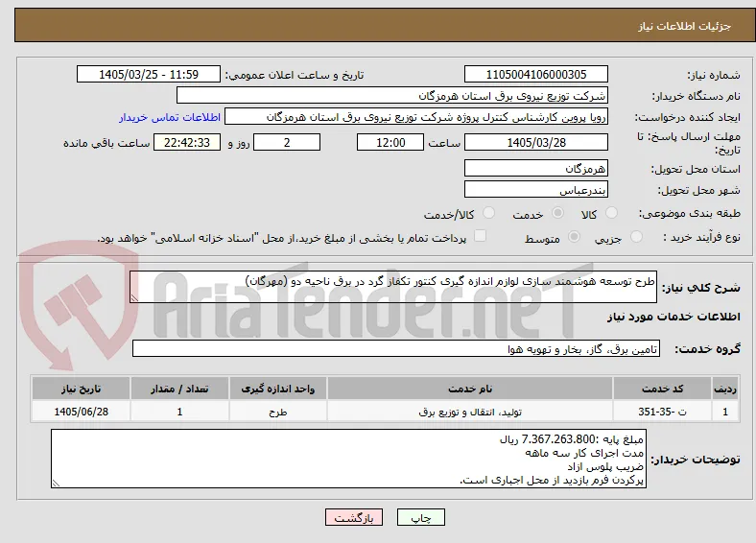Click the unit cell طرح
Viewport: 756px width, 543px height.
pos(278,412)
